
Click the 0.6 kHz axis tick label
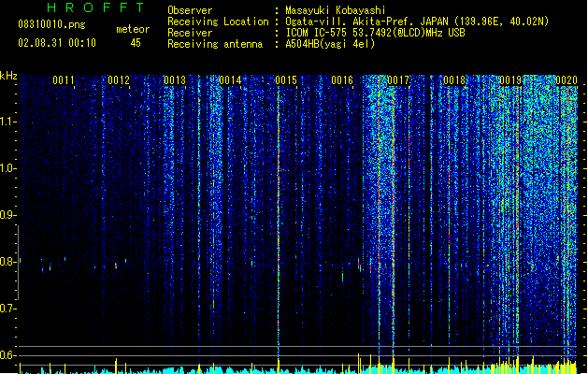click(x=7, y=355)
